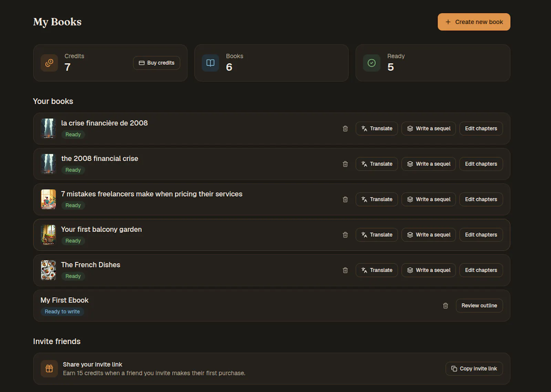The image size is (551, 392).
Task: Click the gift icon in Invite friends
Action: point(49,369)
